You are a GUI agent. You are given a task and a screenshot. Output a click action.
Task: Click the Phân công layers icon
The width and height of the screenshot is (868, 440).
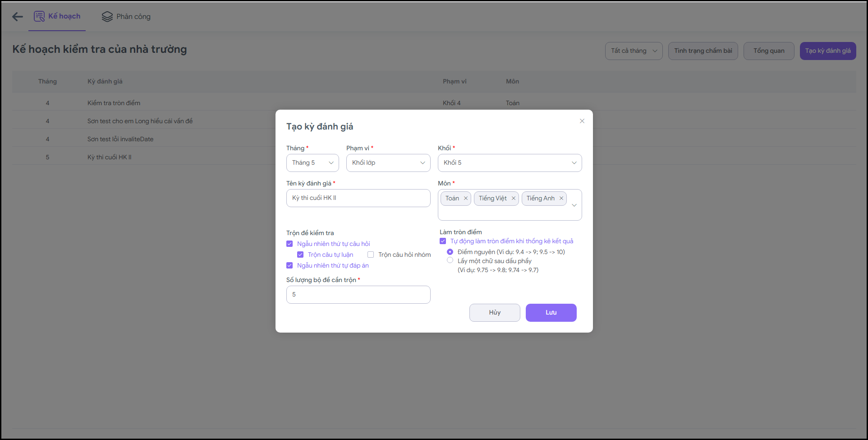tap(107, 17)
